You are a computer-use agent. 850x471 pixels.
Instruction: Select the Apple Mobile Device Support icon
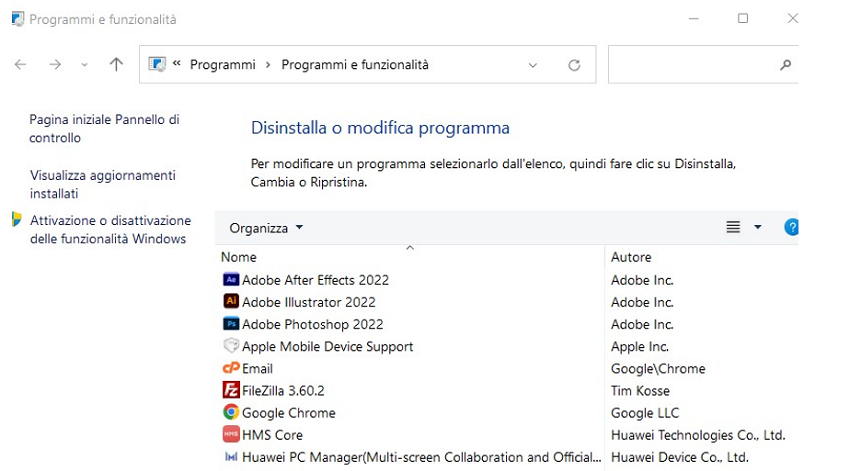231,346
